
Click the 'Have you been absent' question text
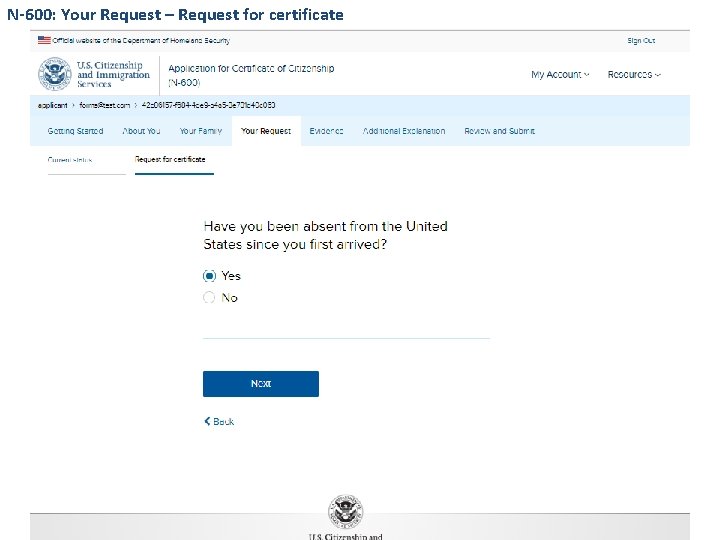coord(326,235)
